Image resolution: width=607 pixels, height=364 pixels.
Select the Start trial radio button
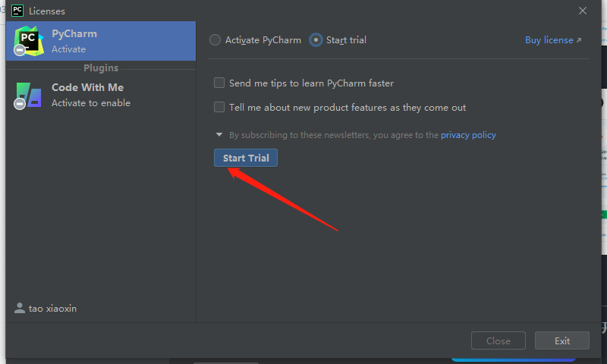[x=316, y=40]
